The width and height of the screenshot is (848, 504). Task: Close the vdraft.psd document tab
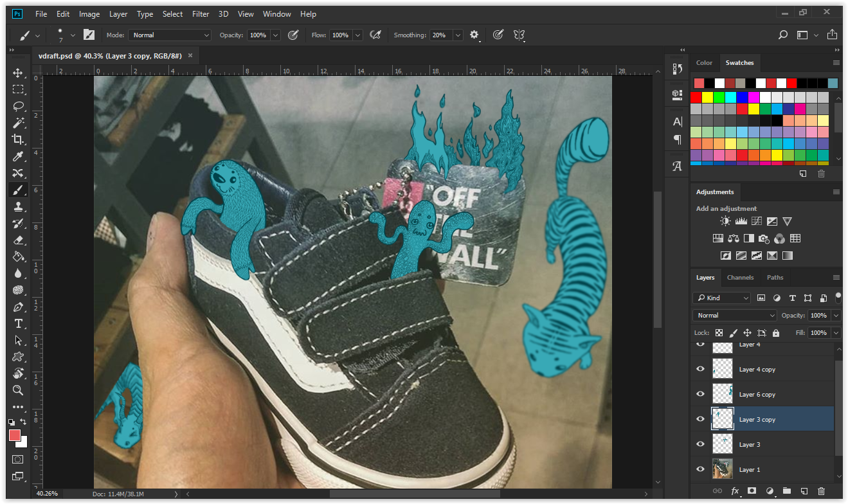click(x=190, y=56)
